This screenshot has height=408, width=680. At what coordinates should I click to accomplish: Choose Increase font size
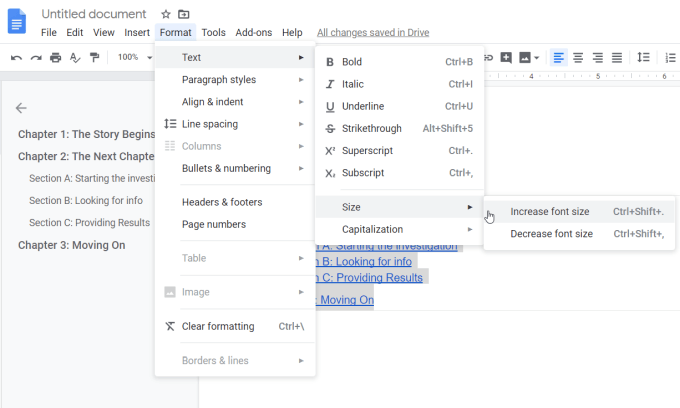pos(579,212)
